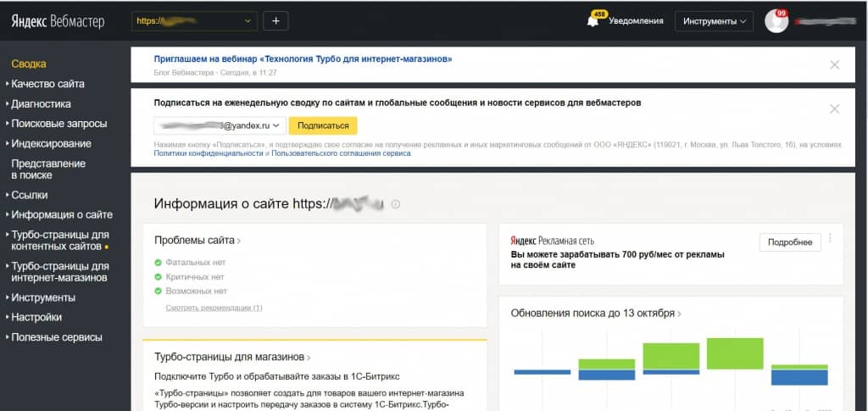Image resolution: width=868 pixels, height=411 pixels.
Task: Click the tallest green bar in search updates chart
Action: pyautogui.click(x=736, y=353)
